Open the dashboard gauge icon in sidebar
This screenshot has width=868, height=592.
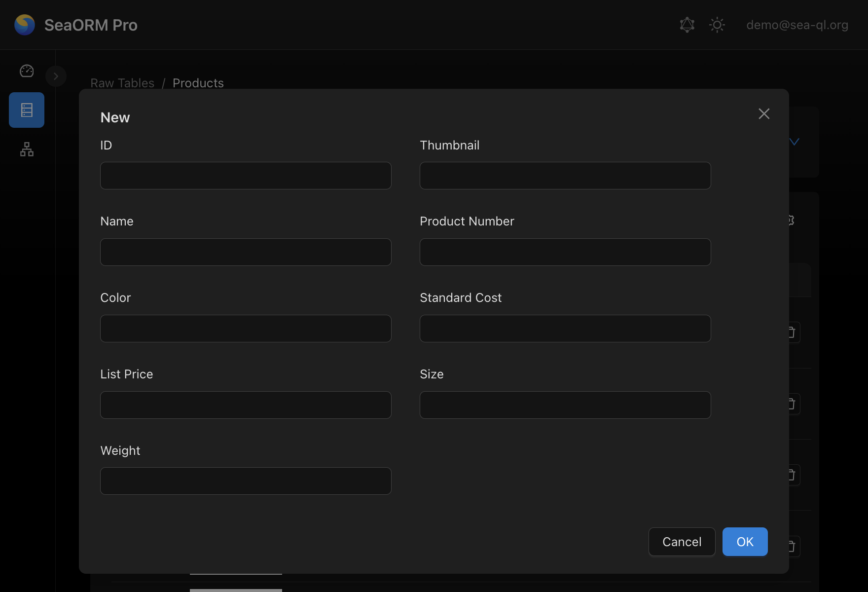point(27,71)
